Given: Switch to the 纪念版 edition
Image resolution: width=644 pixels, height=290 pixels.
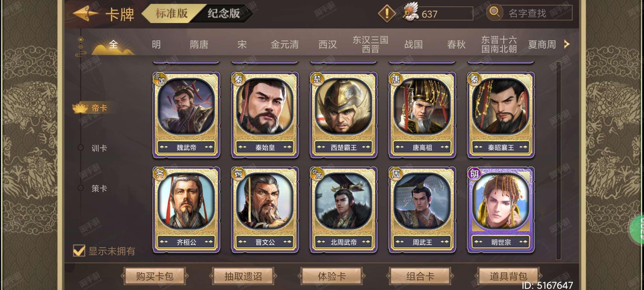Looking at the screenshot, I should [223, 13].
